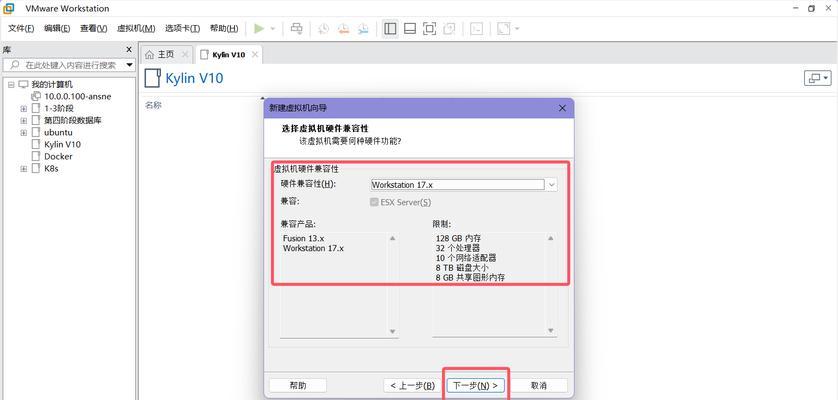This screenshot has height=400, width=838.
Task: Click the K8s folder label
Action: click(52, 169)
